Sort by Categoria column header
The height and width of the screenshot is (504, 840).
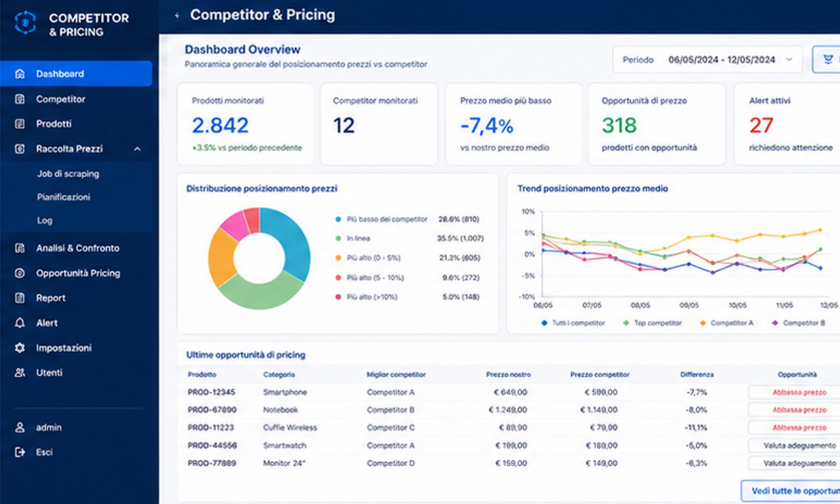tap(279, 375)
